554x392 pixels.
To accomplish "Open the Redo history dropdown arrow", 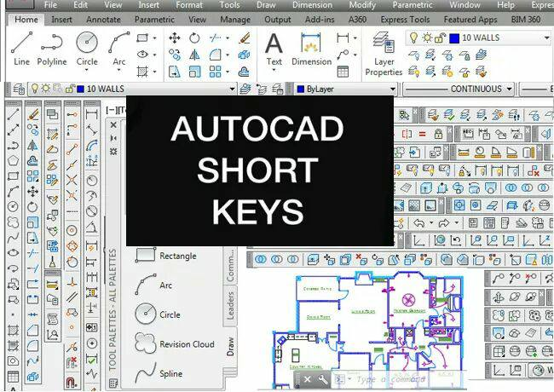I will (x=457, y=222).
